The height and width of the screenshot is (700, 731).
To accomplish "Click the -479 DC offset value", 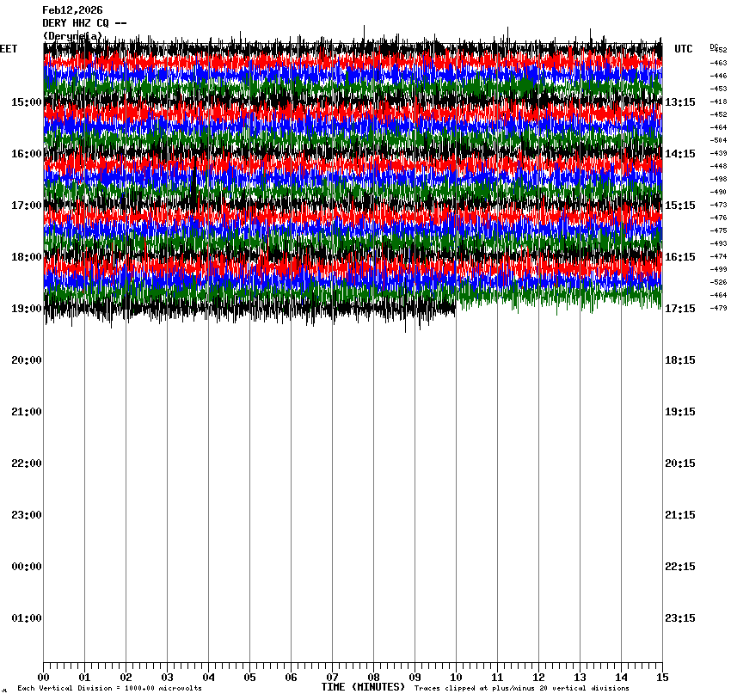I will coord(719,308).
